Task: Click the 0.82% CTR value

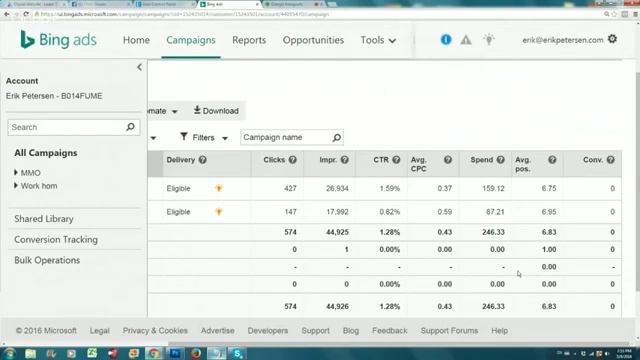Action: tap(389, 212)
